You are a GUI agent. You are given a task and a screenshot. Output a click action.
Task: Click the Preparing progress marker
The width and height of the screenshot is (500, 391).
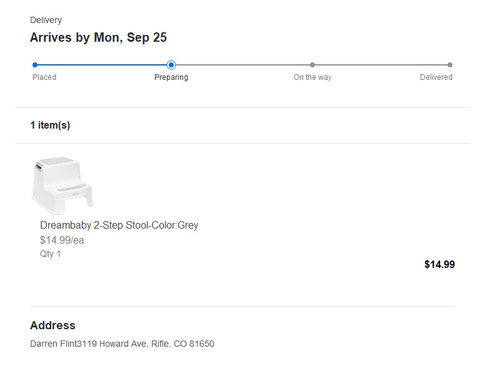tap(171, 65)
